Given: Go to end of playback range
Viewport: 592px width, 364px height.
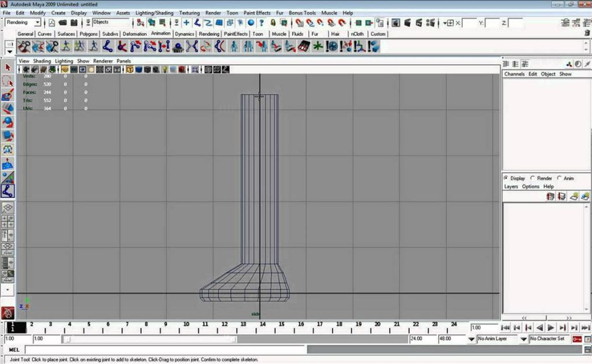Looking at the screenshot, I should click(586, 328).
